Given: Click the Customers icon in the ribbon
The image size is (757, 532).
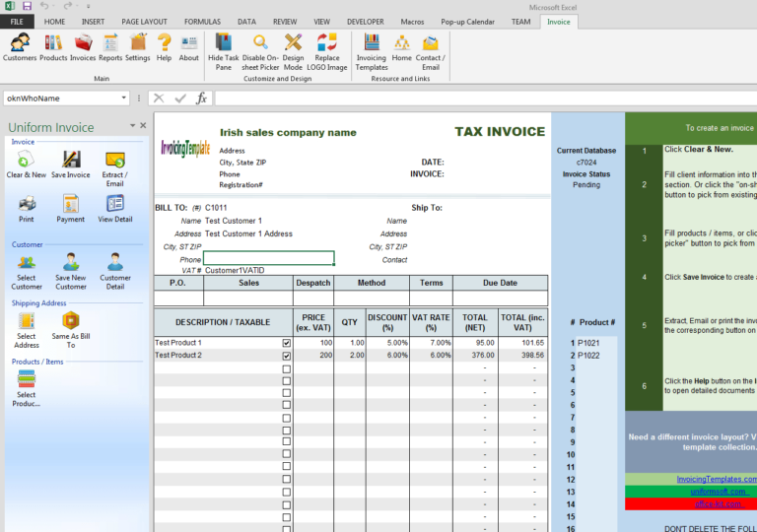Looking at the screenshot, I should [19, 45].
